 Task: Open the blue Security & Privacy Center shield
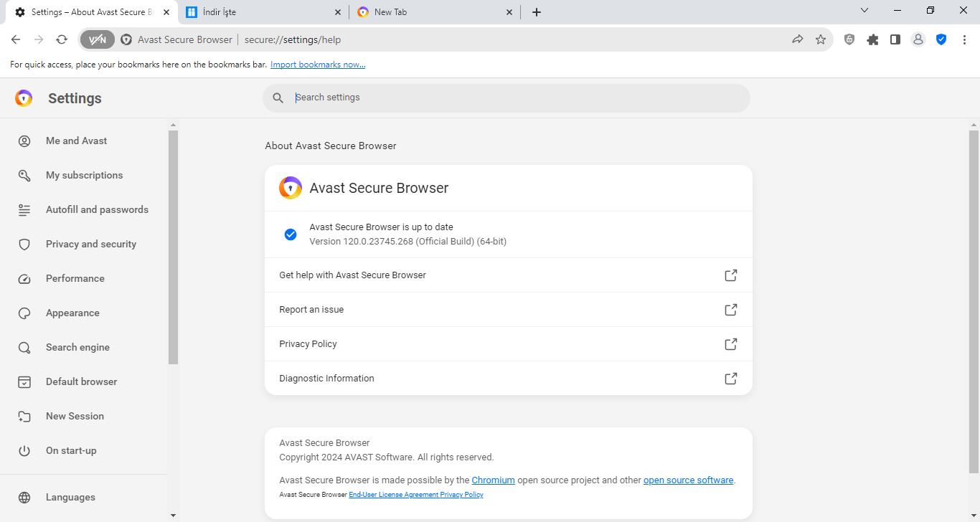point(941,39)
